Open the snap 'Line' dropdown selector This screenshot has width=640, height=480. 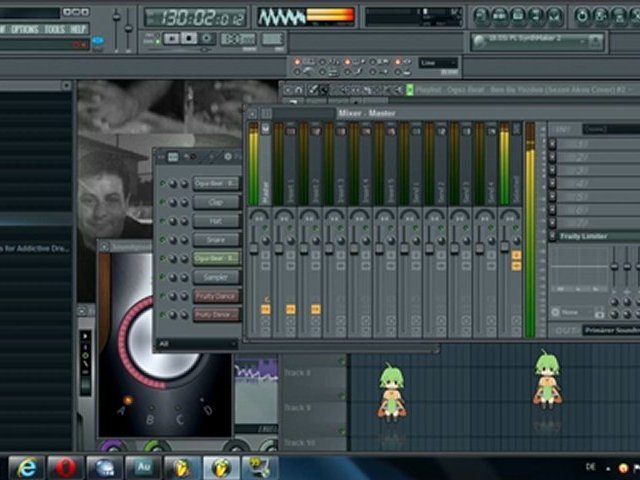(439, 63)
